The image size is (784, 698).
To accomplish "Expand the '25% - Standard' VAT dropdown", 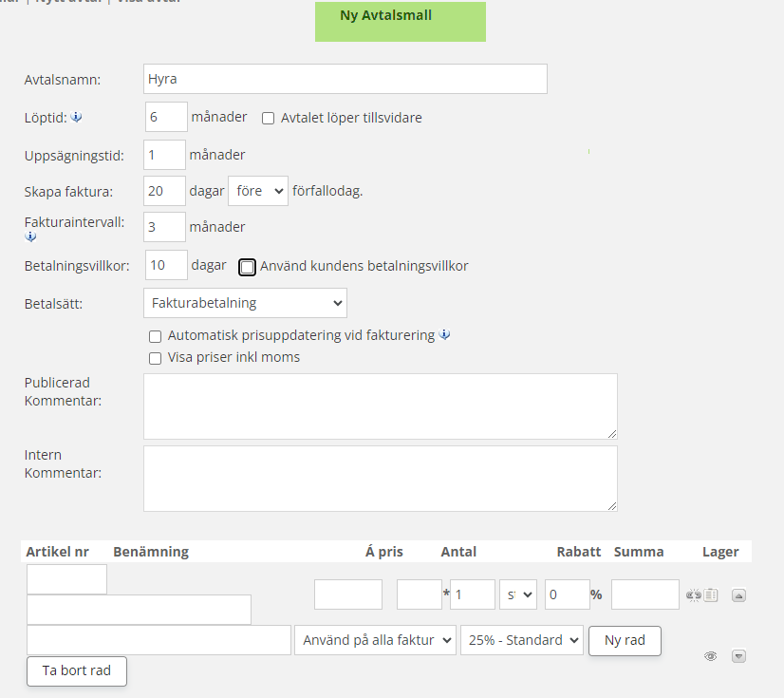I will tap(521, 640).
